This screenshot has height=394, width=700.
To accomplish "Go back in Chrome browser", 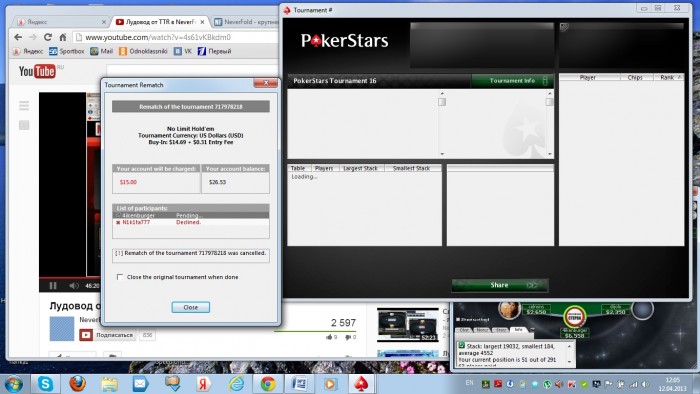I will pos(18,37).
